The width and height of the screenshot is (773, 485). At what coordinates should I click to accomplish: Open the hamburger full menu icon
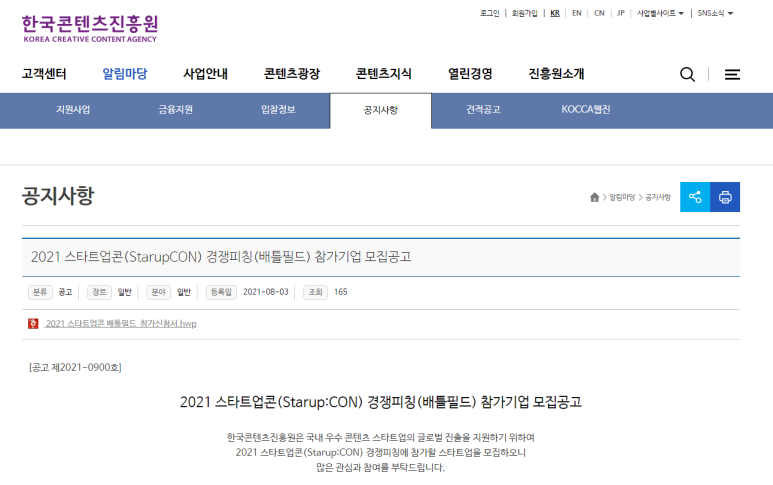pos(732,74)
